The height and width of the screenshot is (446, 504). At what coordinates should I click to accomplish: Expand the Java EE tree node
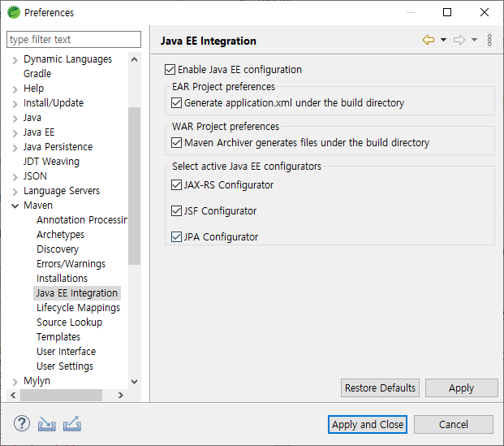[15, 133]
